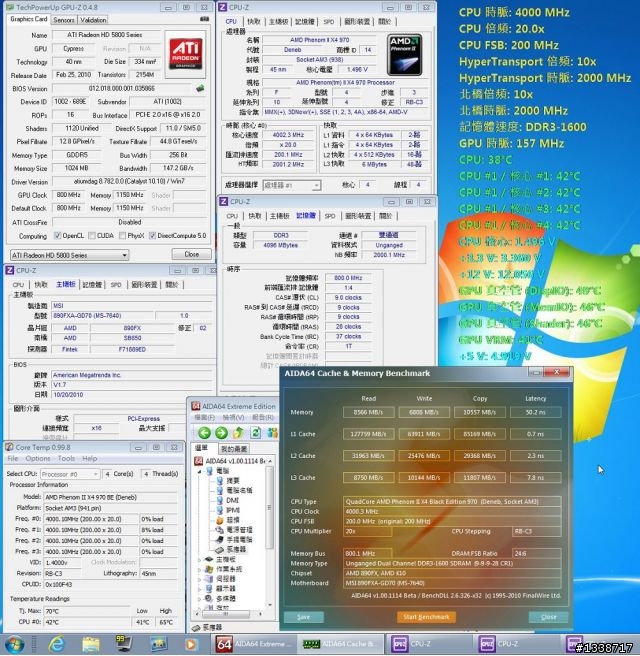Click the GPU Clock 800 MHz field
The image size is (640, 656).
click(69, 195)
